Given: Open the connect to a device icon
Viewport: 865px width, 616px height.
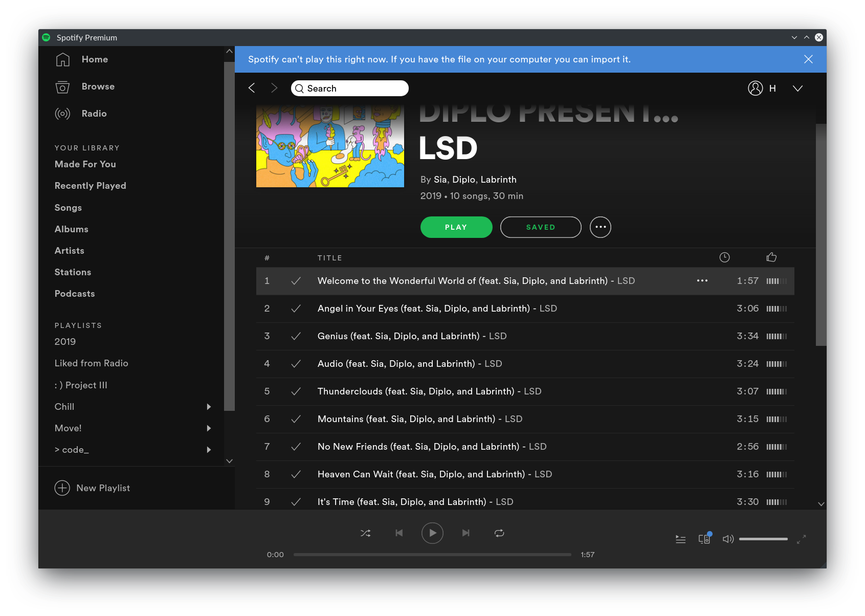Looking at the screenshot, I should (704, 539).
